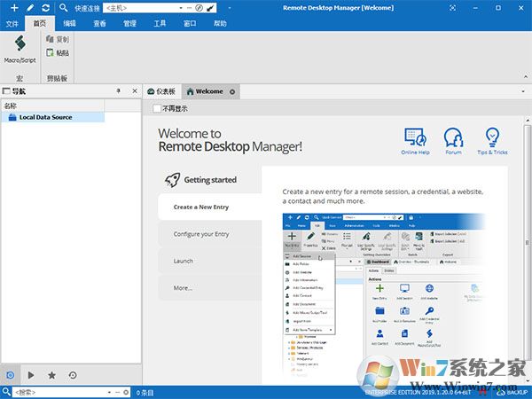Image resolution: width=532 pixels, height=399 pixels.
Task: Click the Macro/Script ribbon icon
Action: (x=20, y=48)
